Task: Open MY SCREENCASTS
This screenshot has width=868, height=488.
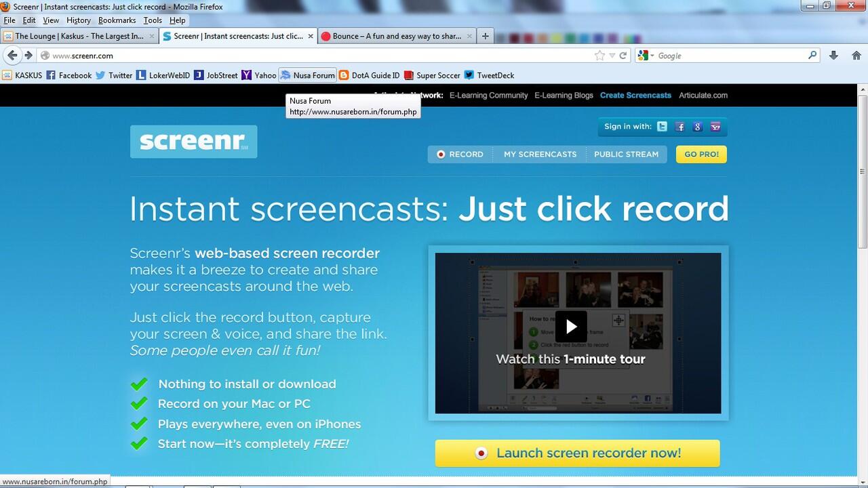Action: point(540,155)
